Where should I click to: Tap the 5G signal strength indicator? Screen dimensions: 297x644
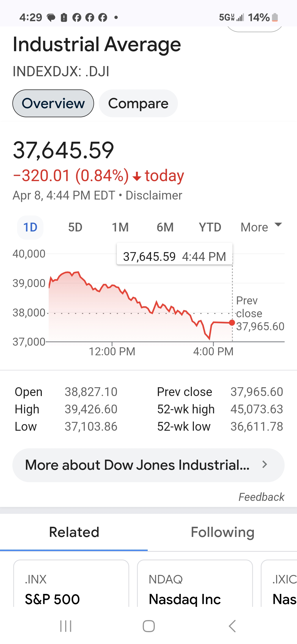[231, 17]
